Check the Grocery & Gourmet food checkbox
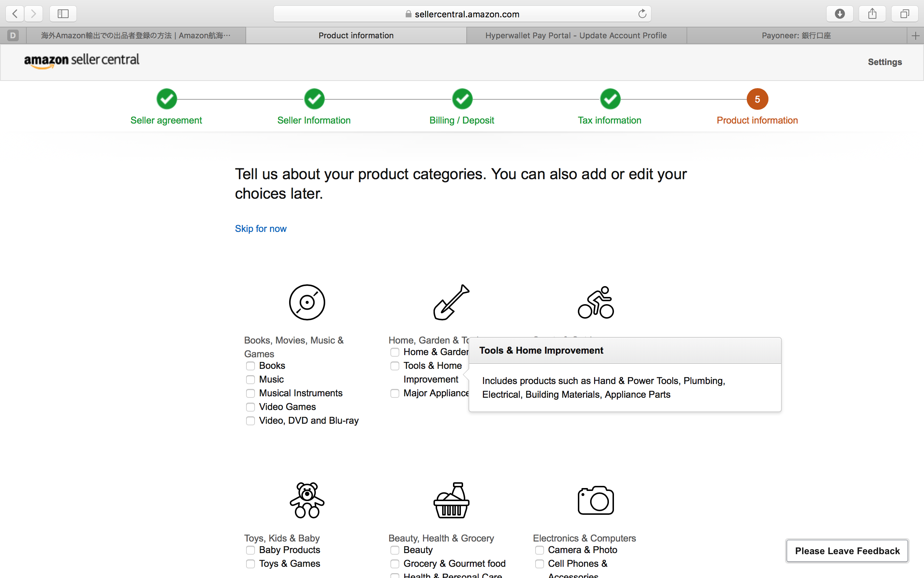Image resolution: width=924 pixels, height=578 pixels. (x=395, y=564)
